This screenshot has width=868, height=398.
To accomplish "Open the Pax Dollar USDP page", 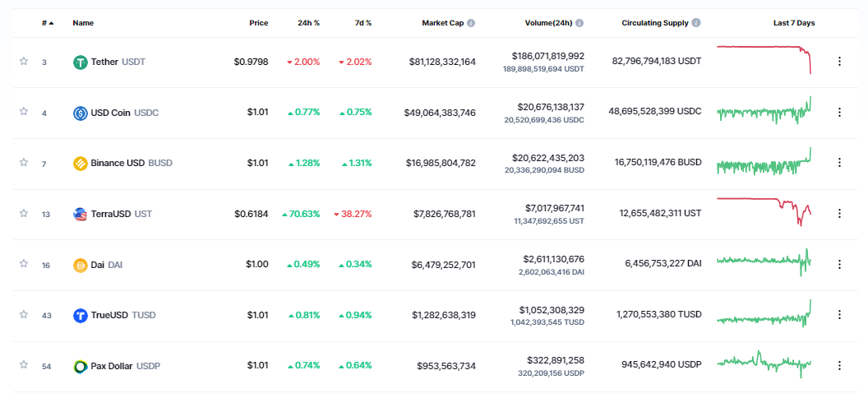I will point(126,367).
